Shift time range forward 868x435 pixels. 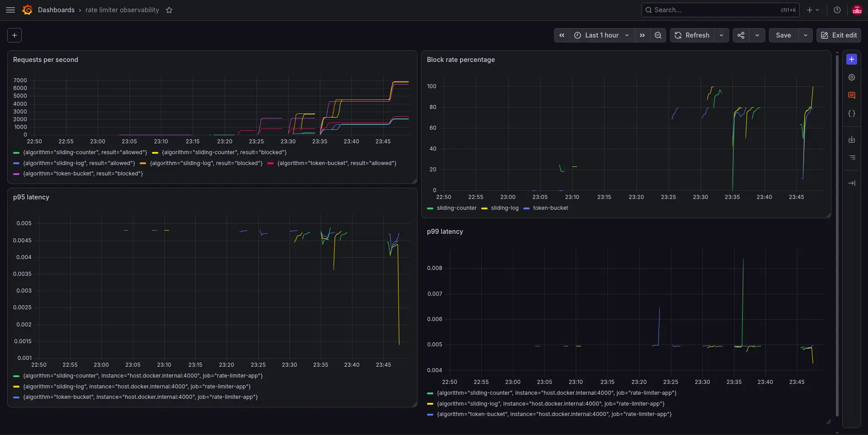(642, 35)
